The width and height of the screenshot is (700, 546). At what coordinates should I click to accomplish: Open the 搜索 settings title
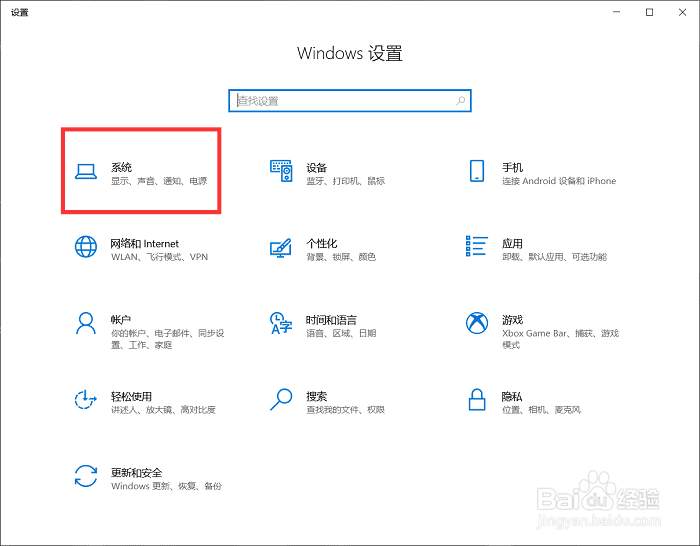[317, 396]
